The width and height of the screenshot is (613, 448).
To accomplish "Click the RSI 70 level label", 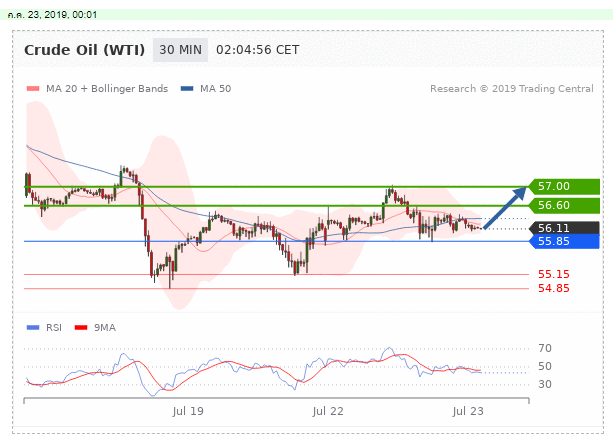I will point(545,348).
